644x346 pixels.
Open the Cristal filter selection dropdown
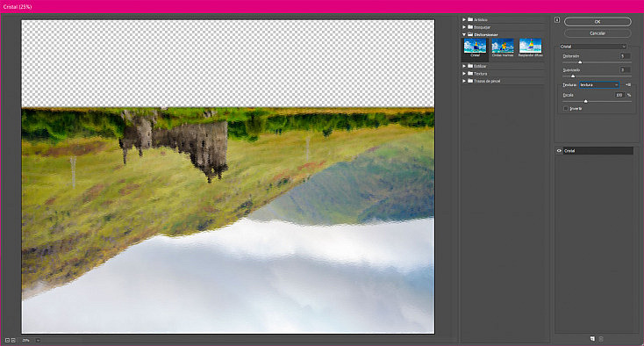tap(593, 47)
